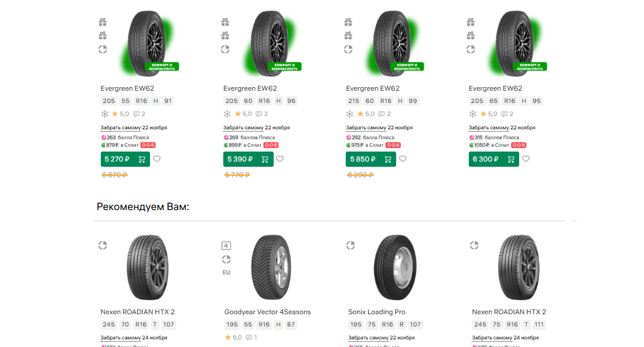Click the compare icon on the 205/60 R16 Evergreen
The image size is (644, 347).
225,49
